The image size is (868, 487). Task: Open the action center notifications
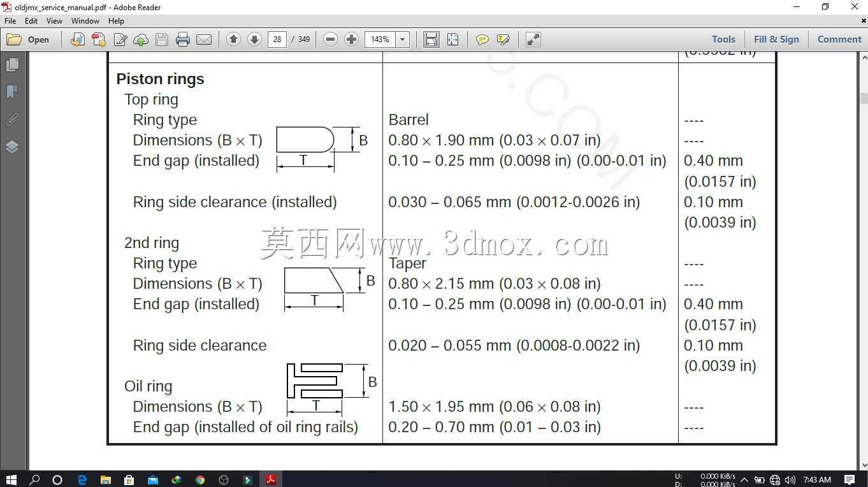point(850,479)
